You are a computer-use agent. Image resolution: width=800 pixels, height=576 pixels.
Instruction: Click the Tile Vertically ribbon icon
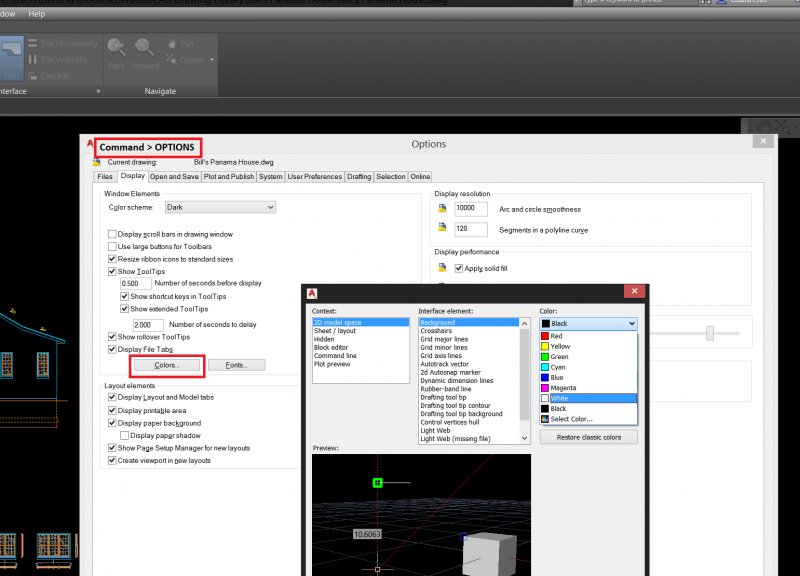[33, 59]
